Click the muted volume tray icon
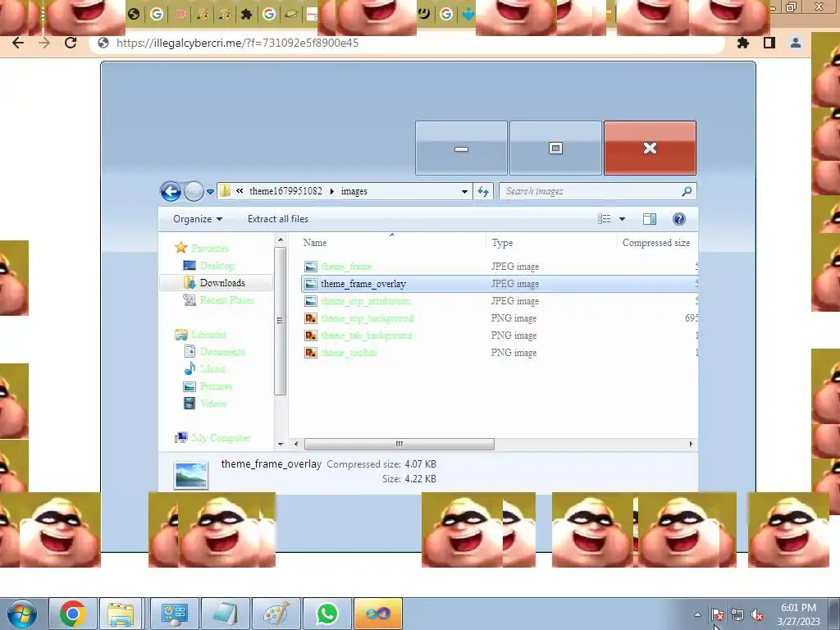 757,615
